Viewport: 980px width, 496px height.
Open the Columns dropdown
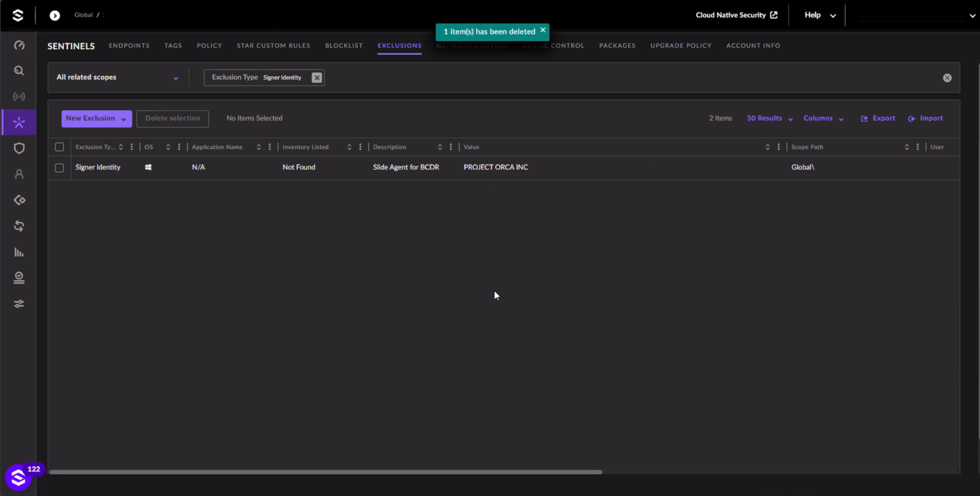[823, 118]
